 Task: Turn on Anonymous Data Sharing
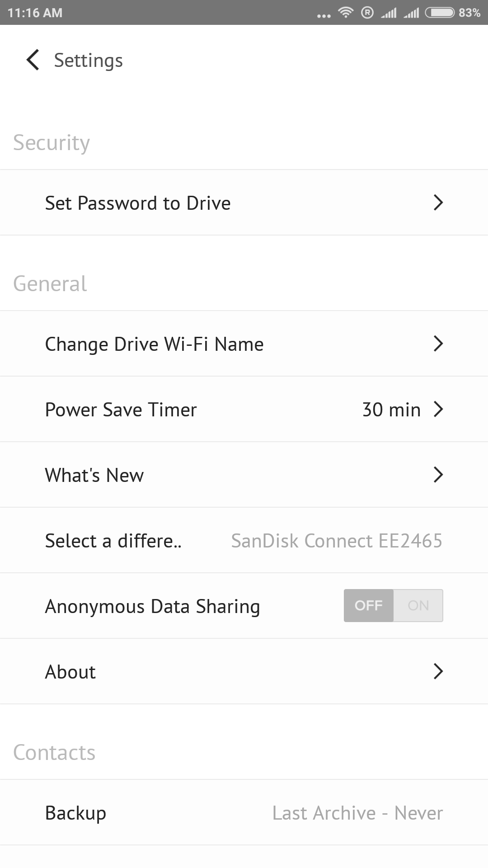pyautogui.click(x=418, y=605)
